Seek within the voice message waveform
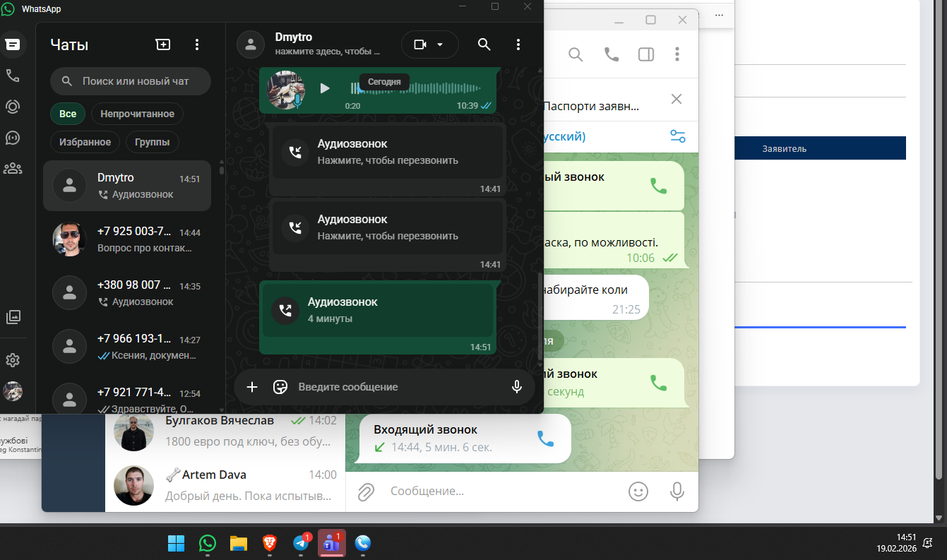The image size is (947, 560). pos(416,88)
